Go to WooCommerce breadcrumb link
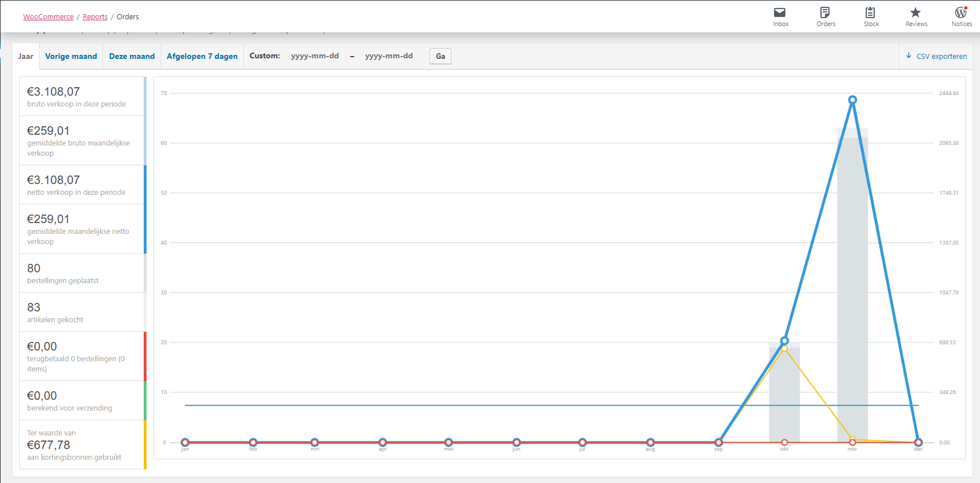Viewport: 980px width, 483px height. pyautogui.click(x=48, y=17)
